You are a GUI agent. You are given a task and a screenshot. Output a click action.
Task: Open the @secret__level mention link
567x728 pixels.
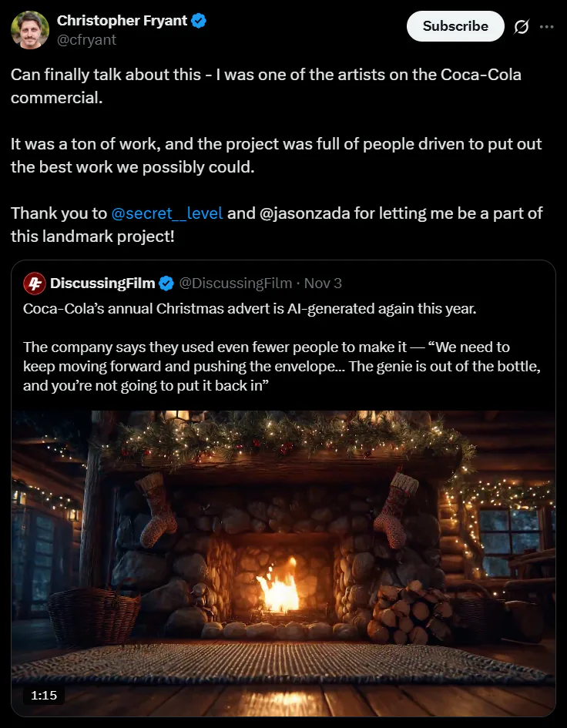[x=167, y=213]
